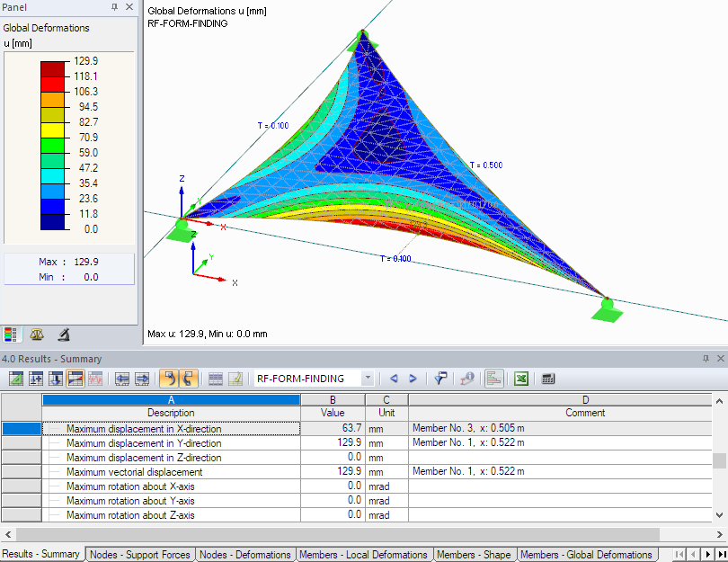Select row Maximum vectorial displacement

21,471
